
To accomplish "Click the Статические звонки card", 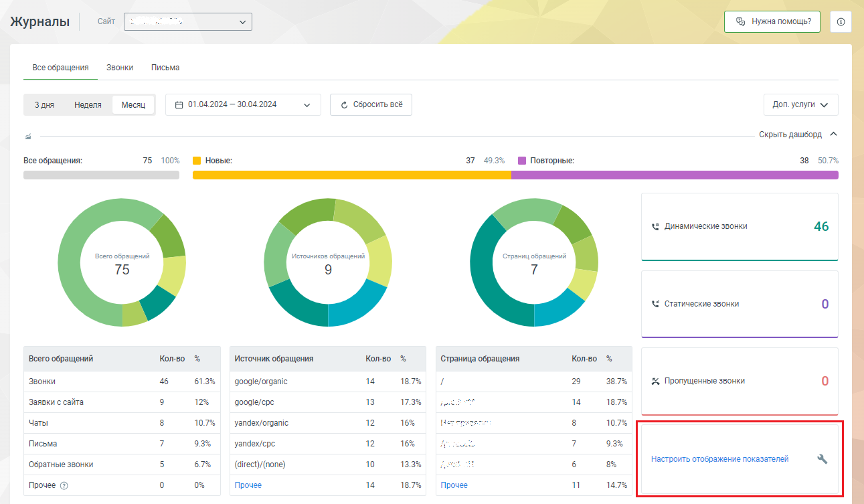I will click(740, 304).
